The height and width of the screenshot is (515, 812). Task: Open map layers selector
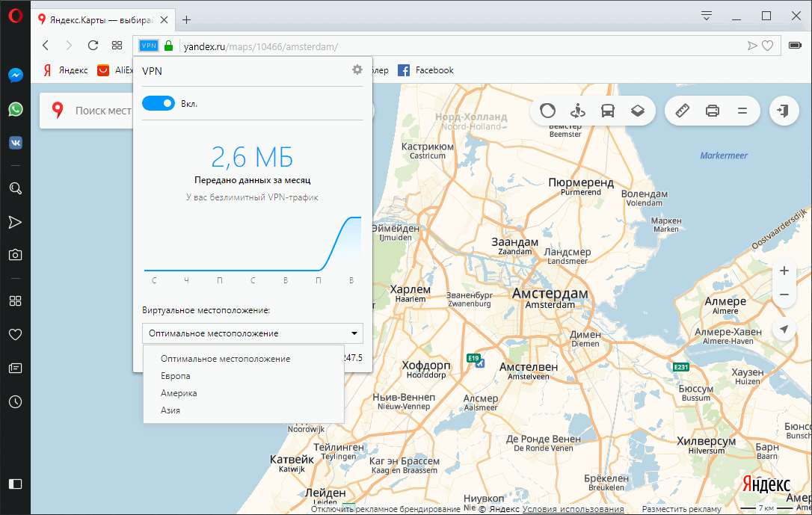638,111
